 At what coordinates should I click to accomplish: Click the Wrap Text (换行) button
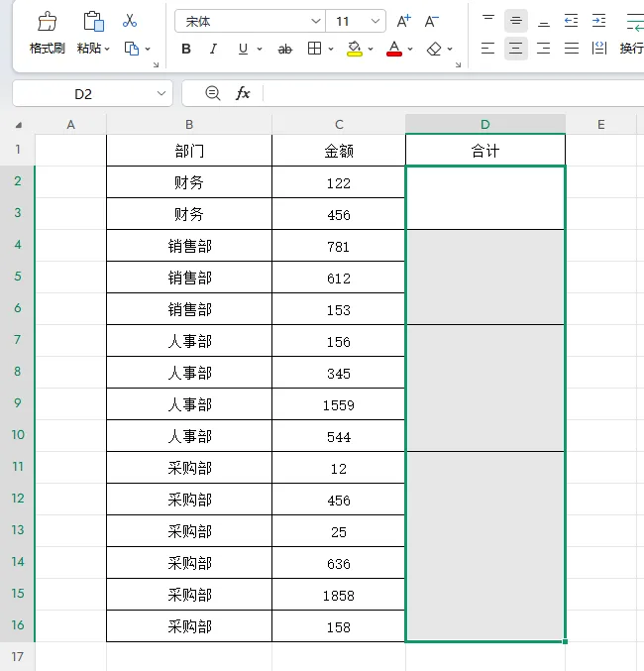click(x=631, y=48)
